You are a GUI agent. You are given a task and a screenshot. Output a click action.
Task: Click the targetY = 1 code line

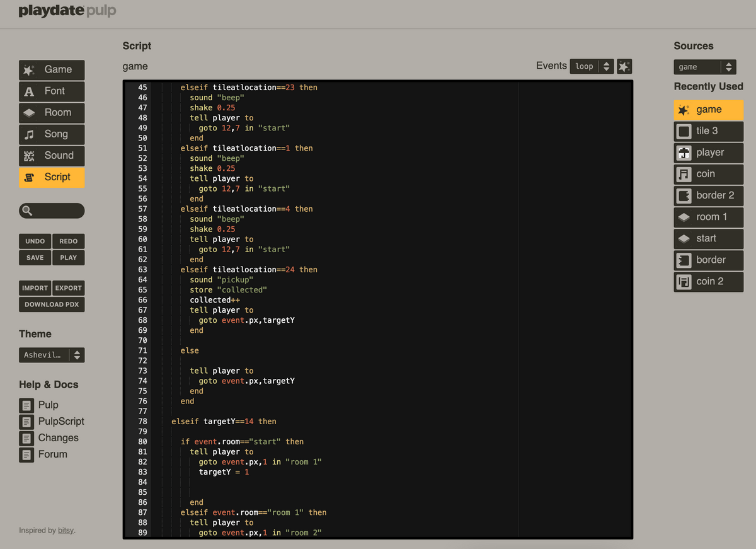[224, 472]
